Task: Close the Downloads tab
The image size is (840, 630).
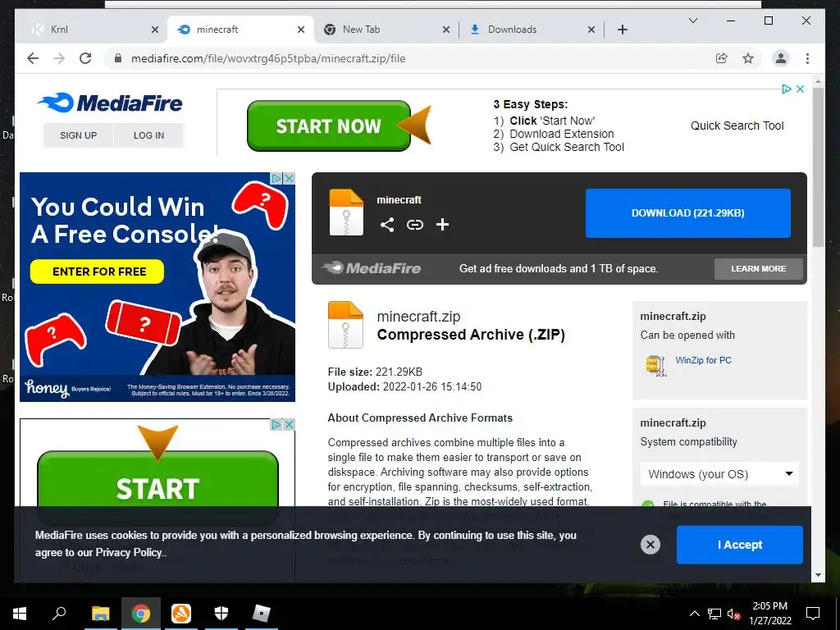Action: click(x=591, y=30)
